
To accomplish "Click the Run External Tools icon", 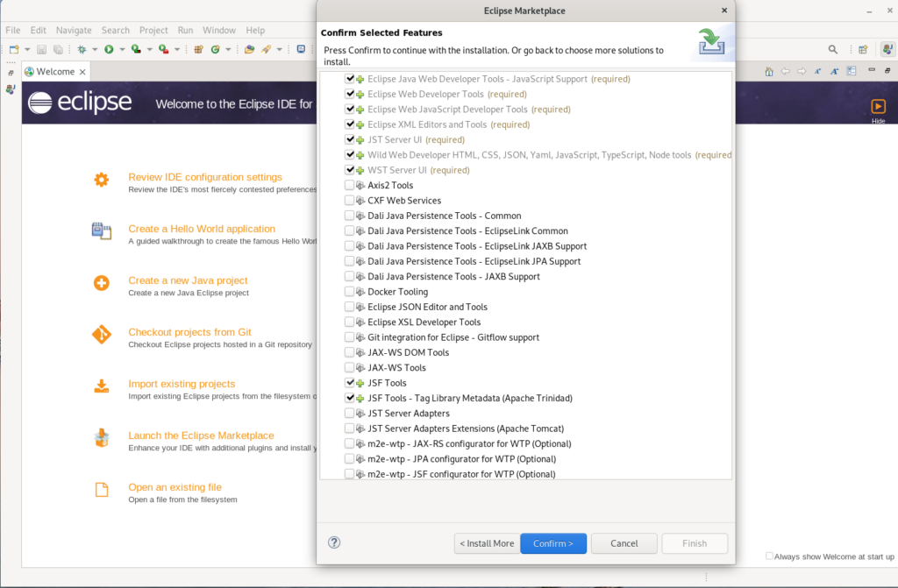I will [163, 50].
